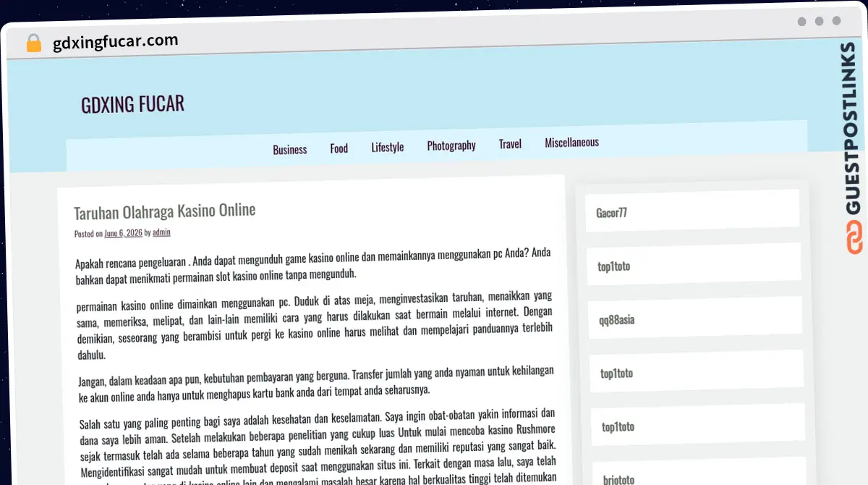
Task: Open the Taruhan Olahraga Kasino Online post
Action: [x=164, y=211]
